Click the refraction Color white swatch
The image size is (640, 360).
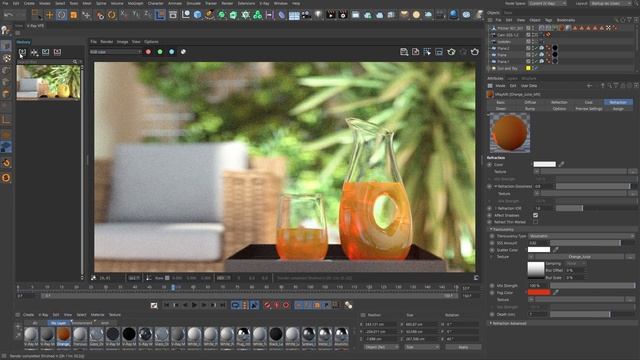point(544,164)
